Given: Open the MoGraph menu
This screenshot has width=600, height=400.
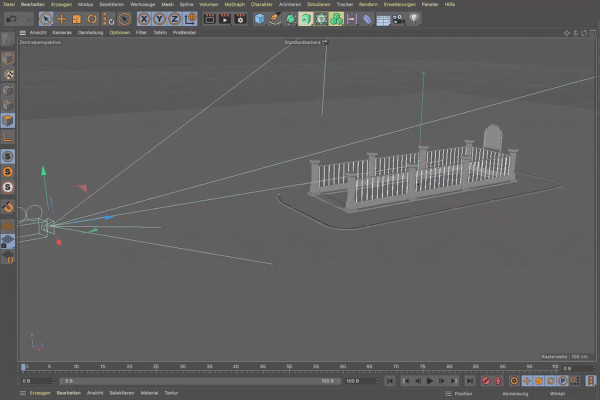Looking at the screenshot, I should pos(235,4).
